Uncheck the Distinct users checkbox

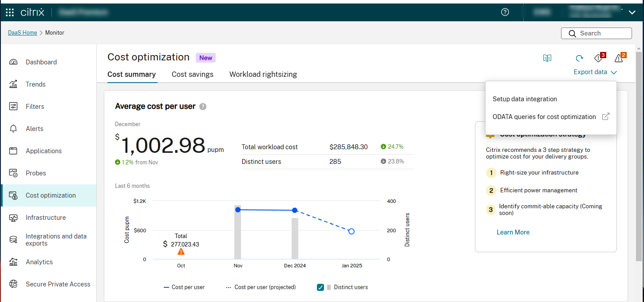[x=320, y=287]
